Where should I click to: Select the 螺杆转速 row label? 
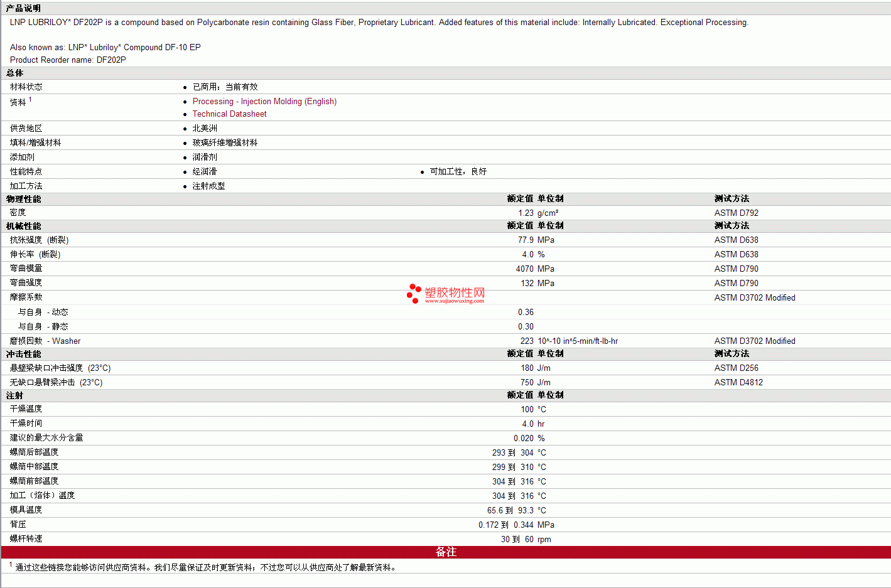tap(26, 540)
